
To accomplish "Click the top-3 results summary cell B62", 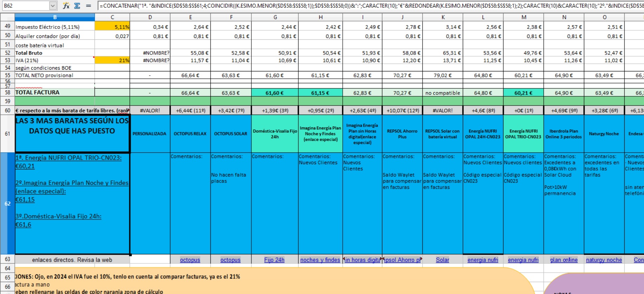I will pos(72,203).
